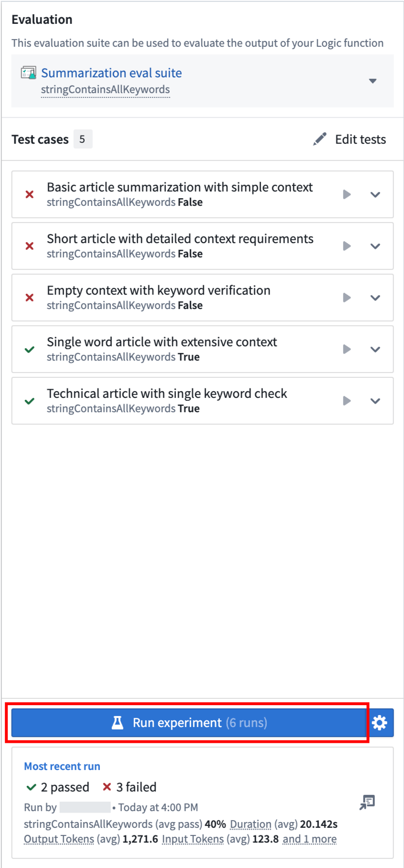Click red failed X on Empty context row
The width and height of the screenshot is (404, 868).
30,298
